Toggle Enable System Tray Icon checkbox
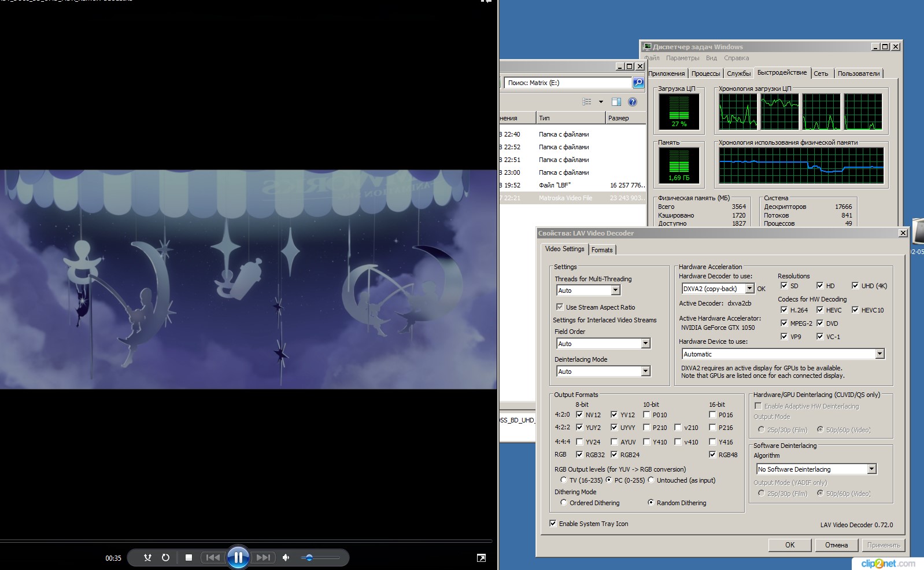The height and width of the screenshot is (570, 924). (x=553, y=524)
